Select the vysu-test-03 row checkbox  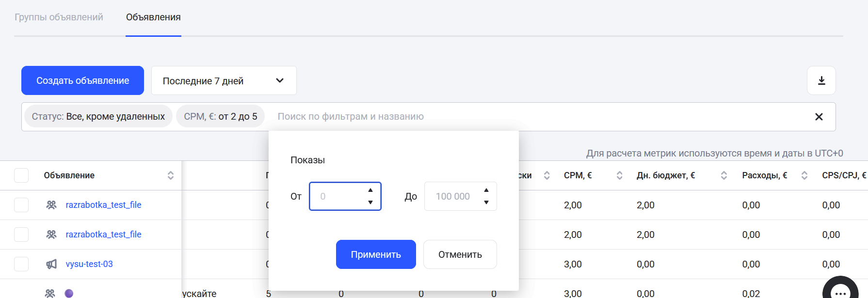pos(21,264)
